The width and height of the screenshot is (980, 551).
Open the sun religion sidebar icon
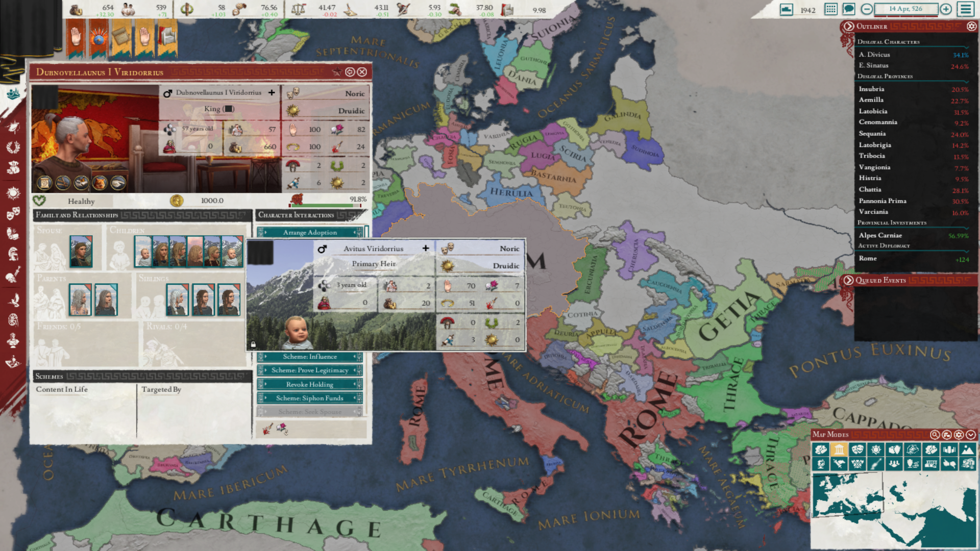(x=13, y=192)
